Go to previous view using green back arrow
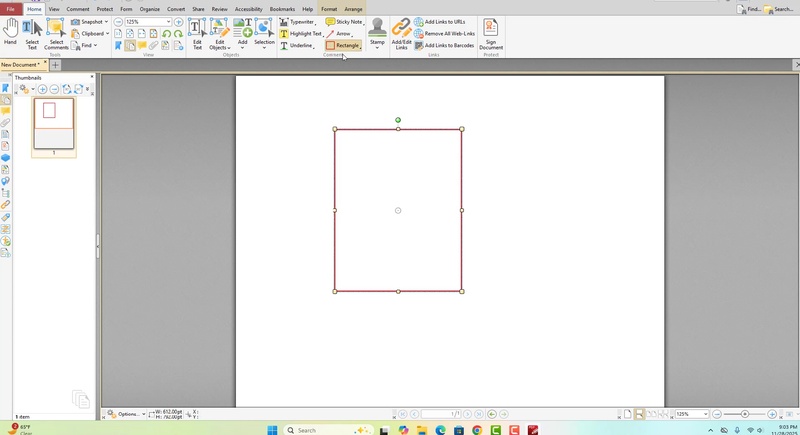800x435 pixels. [x=492, y=414]
